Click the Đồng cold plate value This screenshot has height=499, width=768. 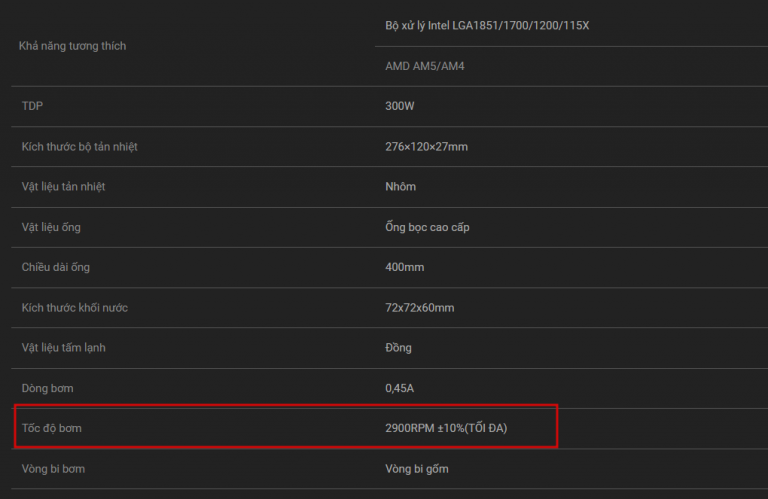(x=398, y=348)
